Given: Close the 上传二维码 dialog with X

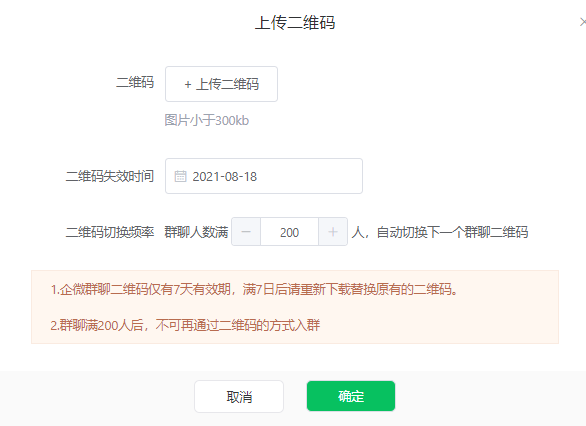Looking at the screenshot, I should [x=583, y=22].
